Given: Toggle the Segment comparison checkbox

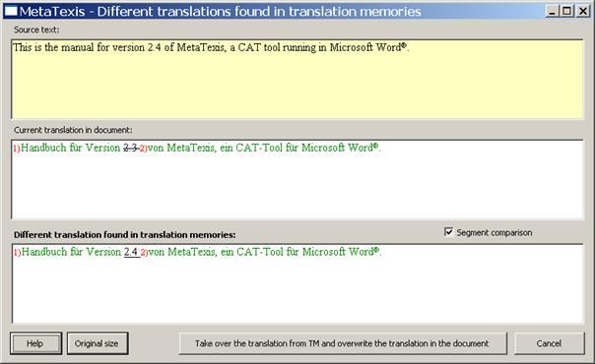Looking at the screenshot, I should (448, 232).
